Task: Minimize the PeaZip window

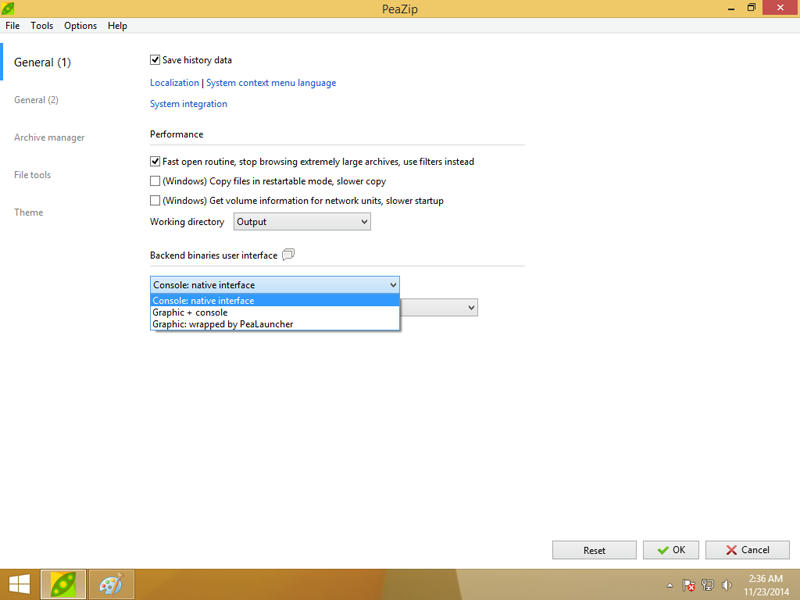Action: 731,8
